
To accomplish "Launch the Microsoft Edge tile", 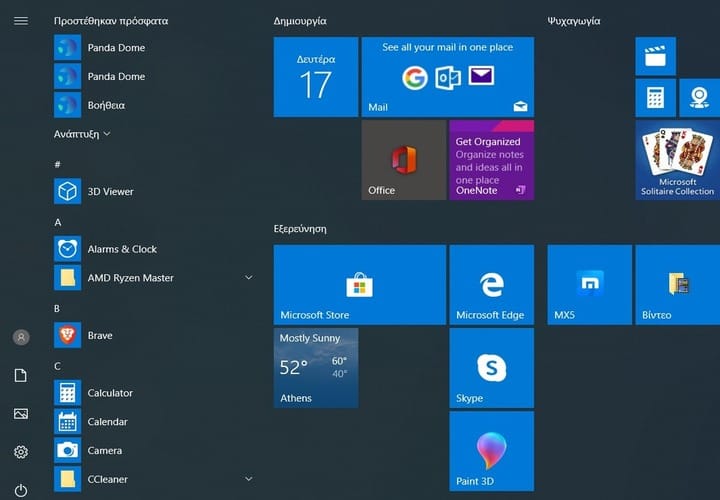I will [x=491, y=285].
